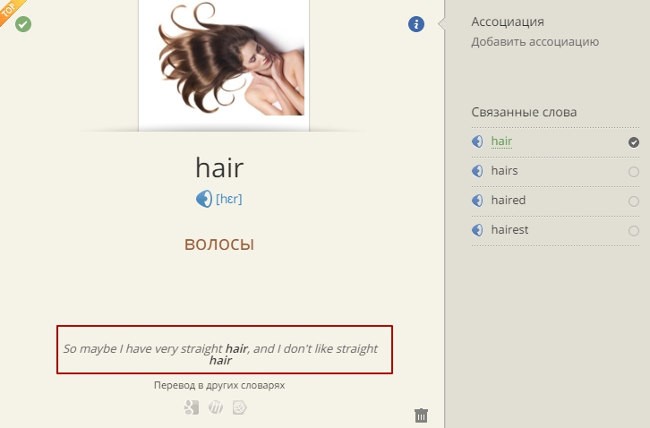Open the Multitran dictionary icon
This screenshot has height=428, width=650.
[x=216, y=408]
